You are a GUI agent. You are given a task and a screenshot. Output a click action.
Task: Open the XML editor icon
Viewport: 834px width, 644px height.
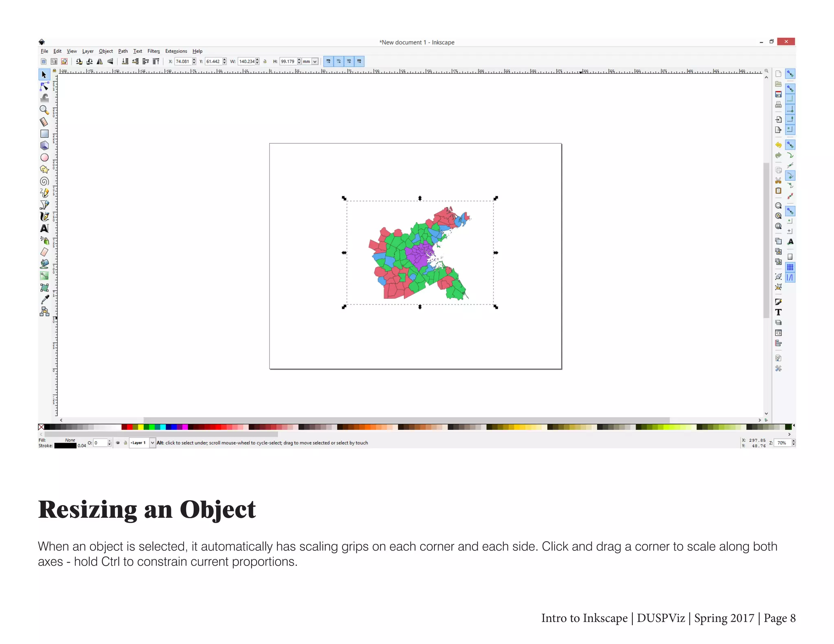coord(778,333)
